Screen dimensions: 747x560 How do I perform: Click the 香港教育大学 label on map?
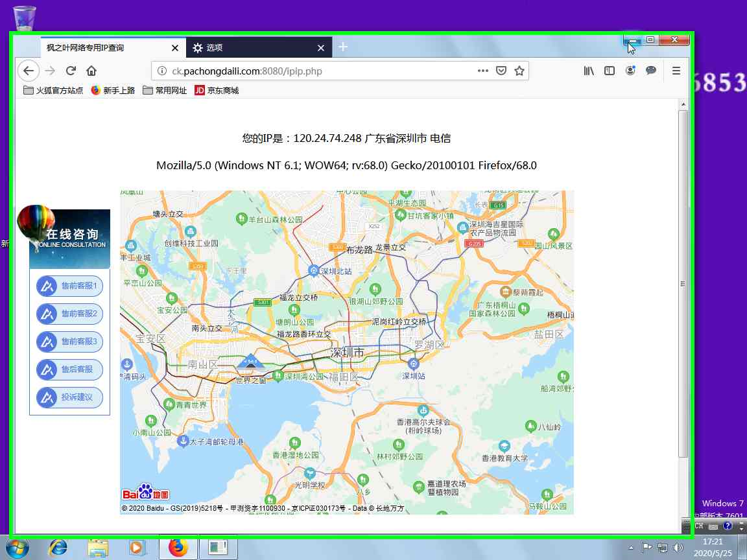[x=504, y=458]
